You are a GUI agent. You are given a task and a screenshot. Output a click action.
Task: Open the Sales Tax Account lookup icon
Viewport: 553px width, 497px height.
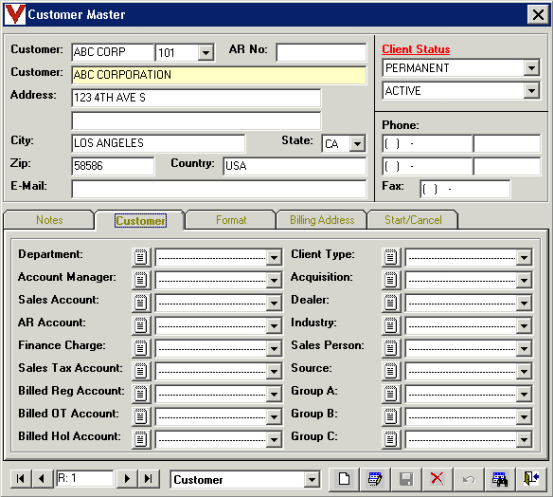141,371
